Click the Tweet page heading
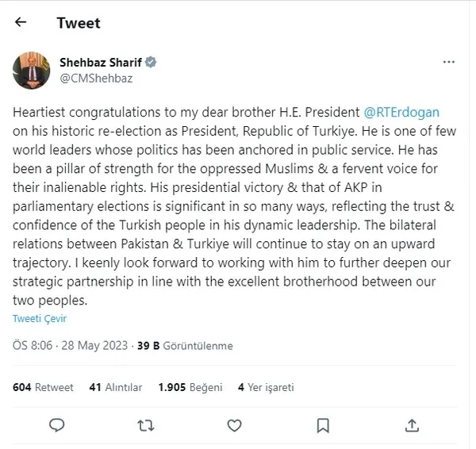476x449 pixels. coord(79,23)
